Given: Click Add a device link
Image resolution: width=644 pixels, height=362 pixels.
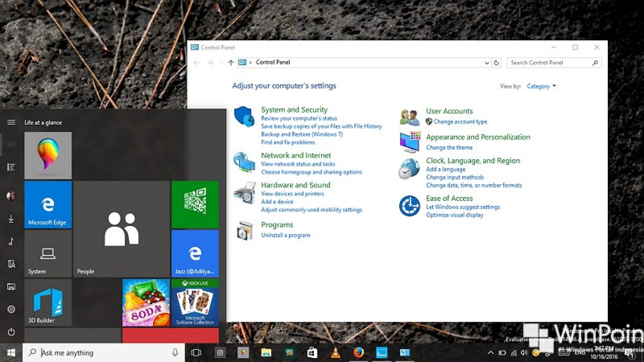Looking at the screenshot, I should pos(277,202).
